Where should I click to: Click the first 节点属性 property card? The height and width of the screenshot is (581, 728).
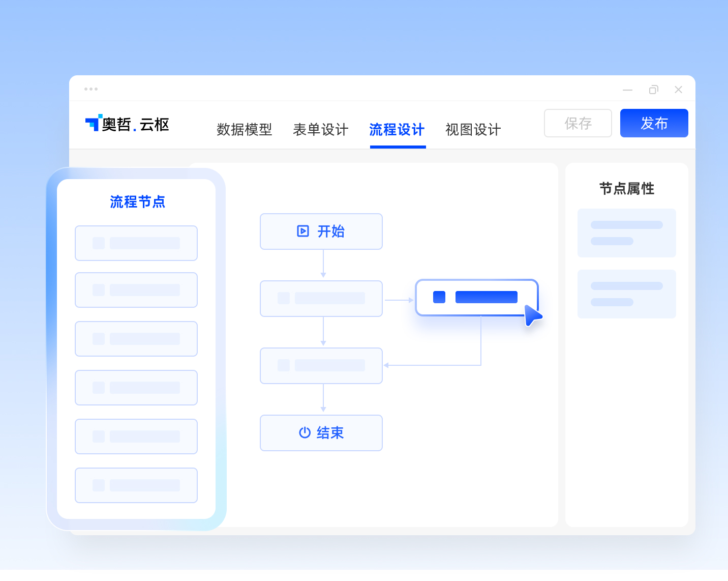(627, 233)
